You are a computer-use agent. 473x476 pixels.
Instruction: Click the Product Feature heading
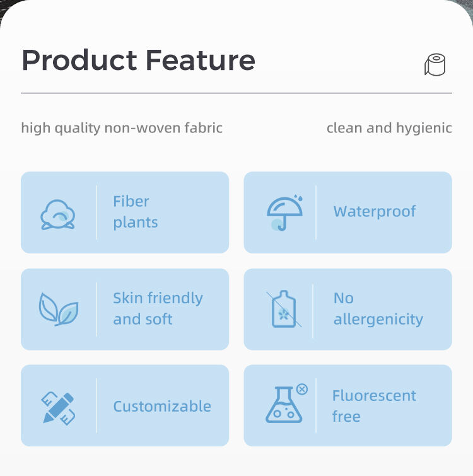(x=139, y=60)
